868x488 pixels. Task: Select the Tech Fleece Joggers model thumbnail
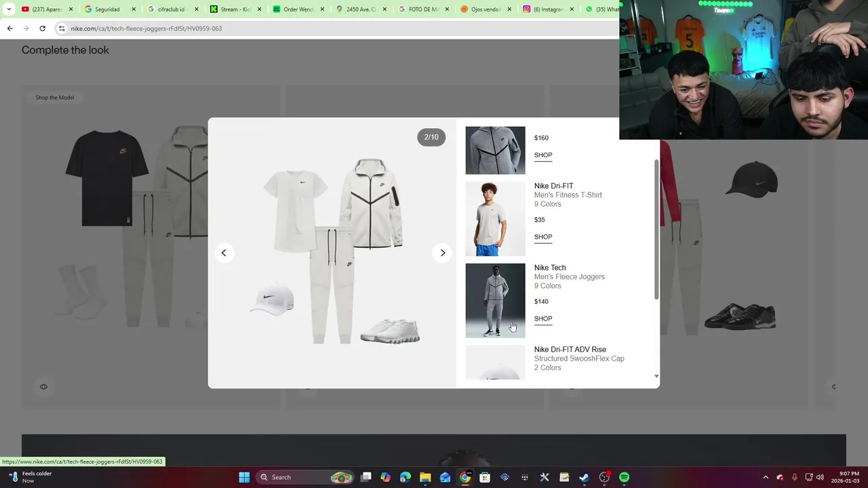(495, 300)
